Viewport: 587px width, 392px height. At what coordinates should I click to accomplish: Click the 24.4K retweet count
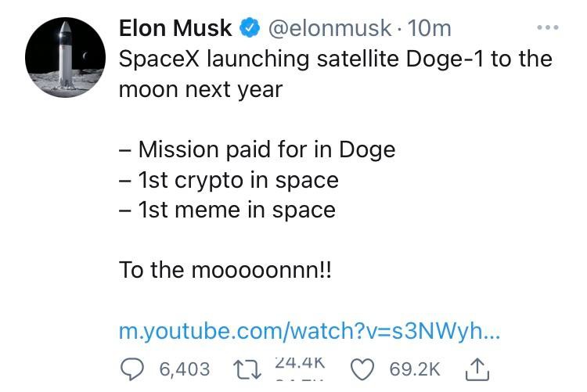tap(300, 363)
